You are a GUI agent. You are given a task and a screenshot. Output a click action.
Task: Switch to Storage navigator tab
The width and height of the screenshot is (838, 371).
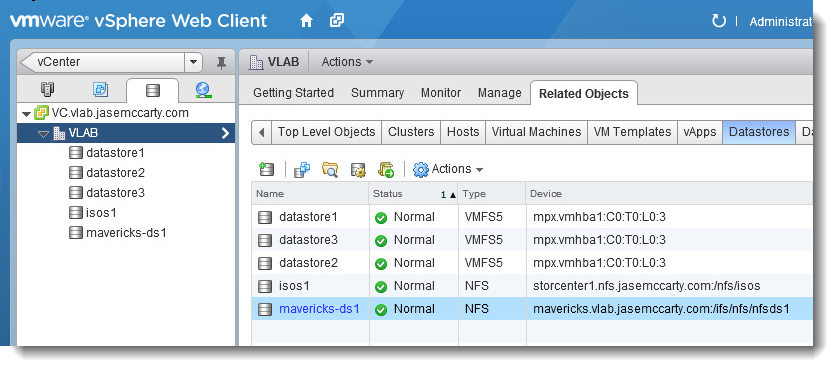(x=153, y=91)
